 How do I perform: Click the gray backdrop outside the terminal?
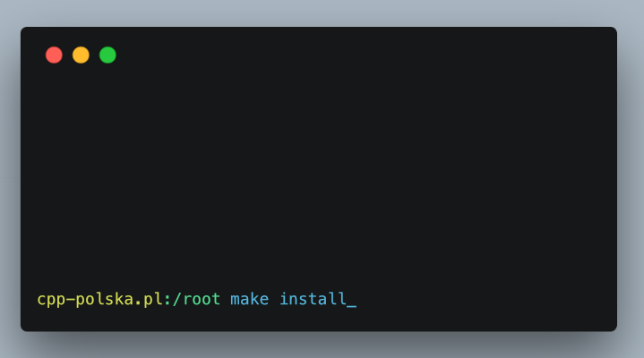(x=322, y=13)
